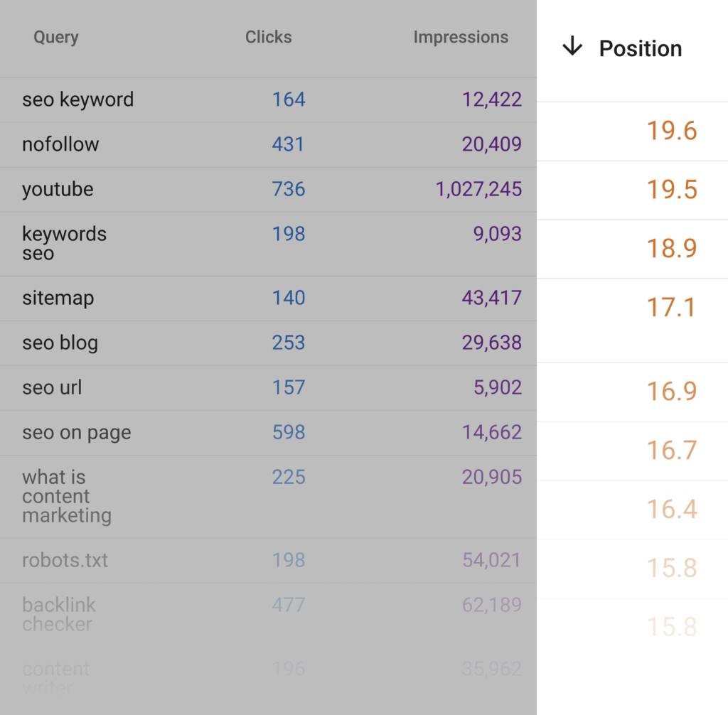The height and width of the screenshot is (715, 728).
Task: Select 'what is content marketing' query
Action: pyautogui.click(x=66, y=496)
